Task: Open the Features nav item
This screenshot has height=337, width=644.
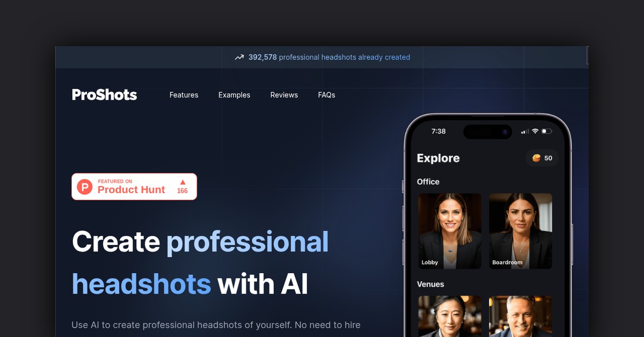Action: coord(184,95)
